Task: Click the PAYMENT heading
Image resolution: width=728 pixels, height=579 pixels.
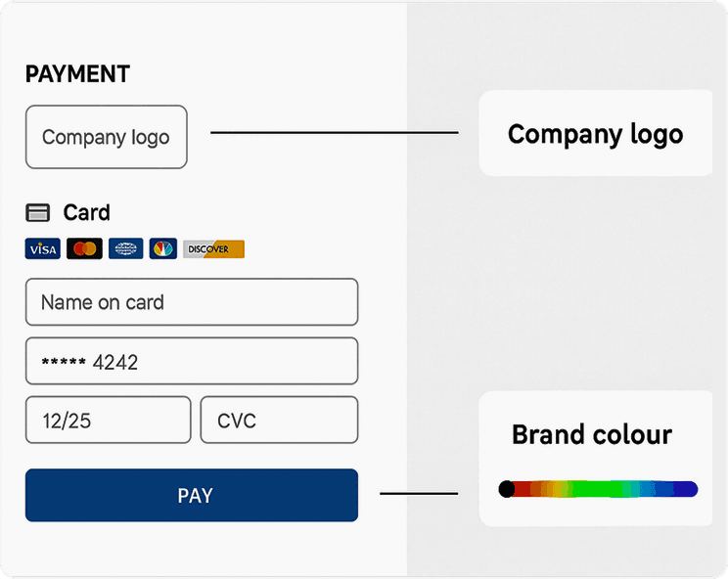Action: (77, 74)
